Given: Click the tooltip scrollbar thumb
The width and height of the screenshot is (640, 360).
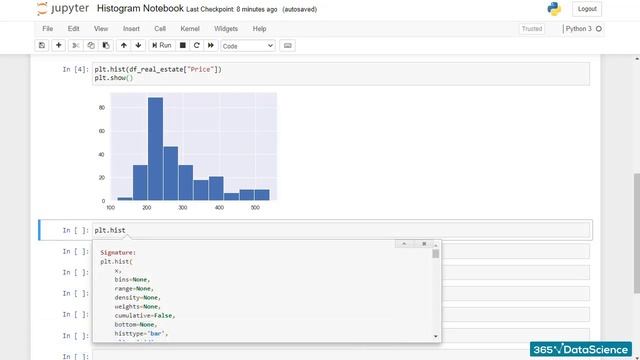Looking at the screenshot, I should (x=436, y=254).
